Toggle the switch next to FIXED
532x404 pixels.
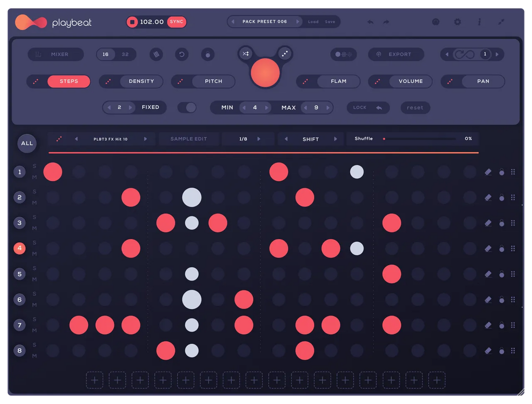click(x=187, y=108)
